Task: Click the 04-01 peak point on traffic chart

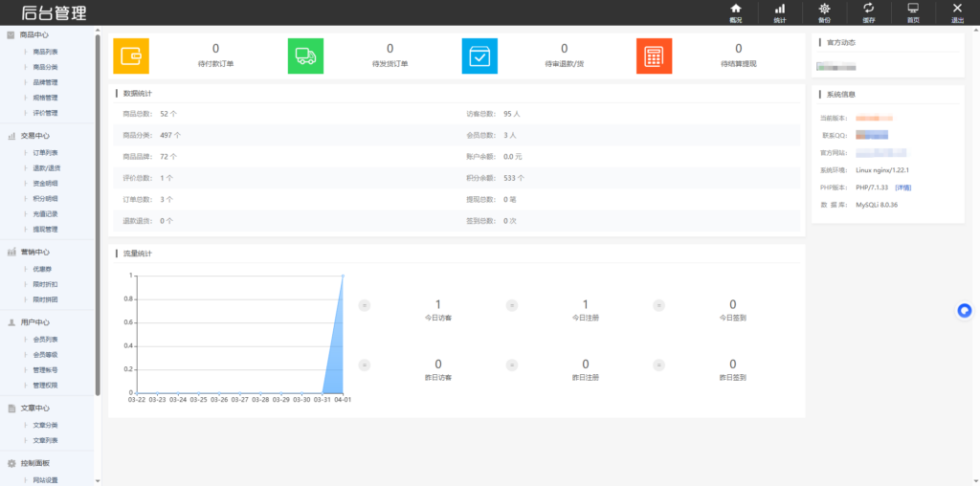Action: (343, 276)
